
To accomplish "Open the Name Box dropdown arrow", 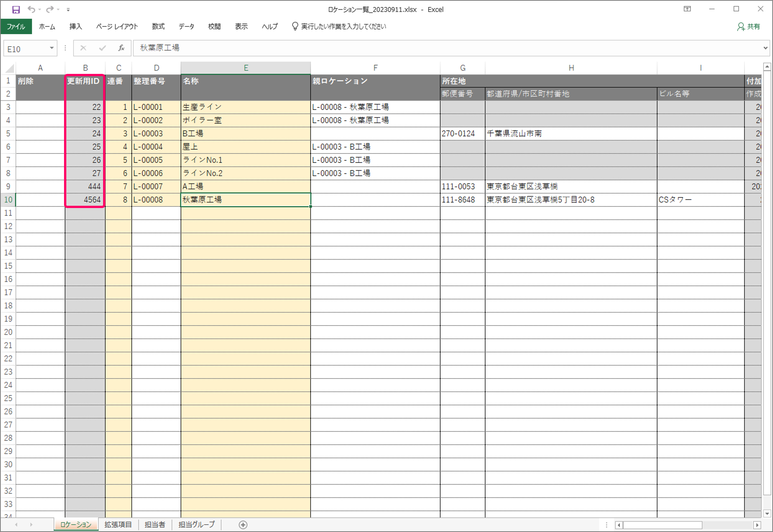I will [x=52, y=48].
